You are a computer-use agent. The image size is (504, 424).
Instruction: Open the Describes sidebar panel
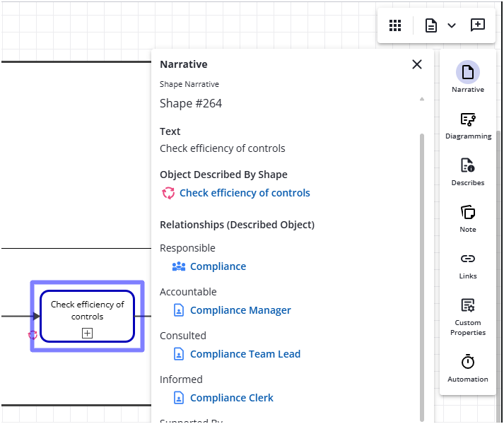point(468,172)
